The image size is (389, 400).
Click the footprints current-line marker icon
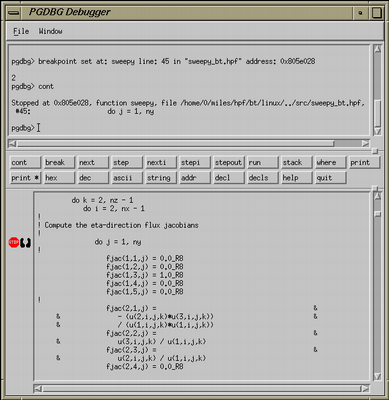coord(25,243)
